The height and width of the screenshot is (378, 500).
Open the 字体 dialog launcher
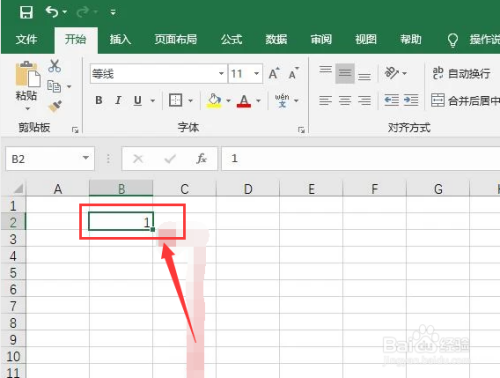(301, 130)
